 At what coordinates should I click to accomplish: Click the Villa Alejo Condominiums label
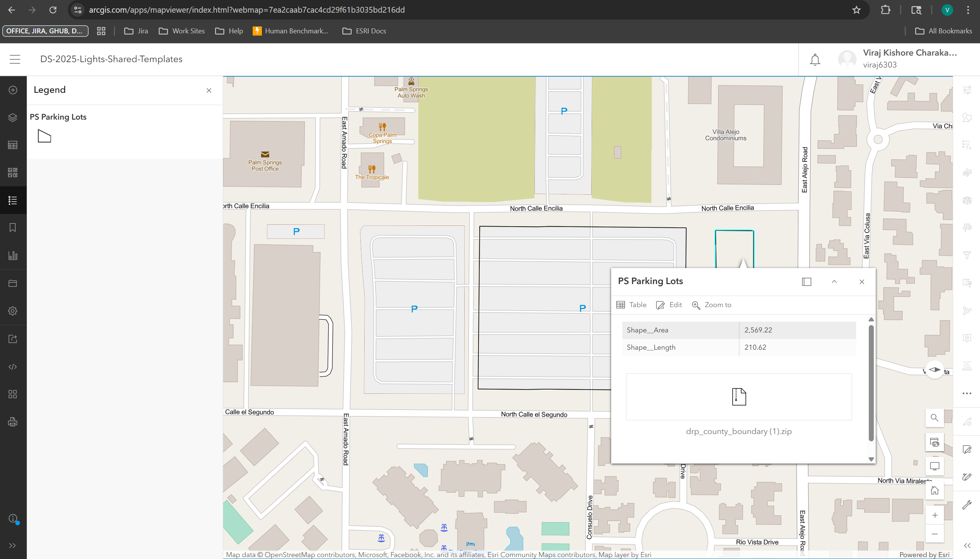point(725,135)
